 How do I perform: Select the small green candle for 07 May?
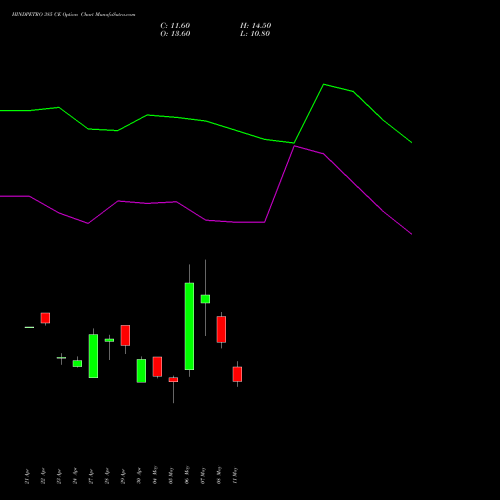(x=205, y=299)
